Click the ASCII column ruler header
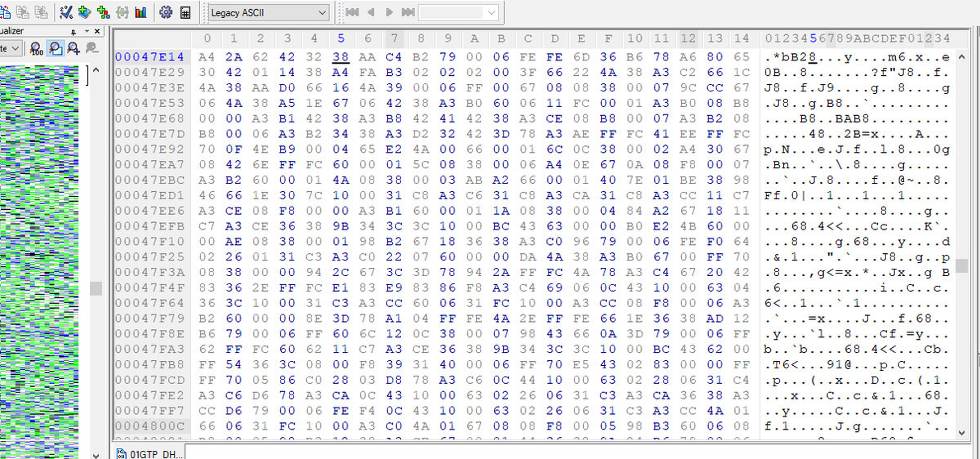Viewport: 980px width, 459px height. click(x=857, y=38)
